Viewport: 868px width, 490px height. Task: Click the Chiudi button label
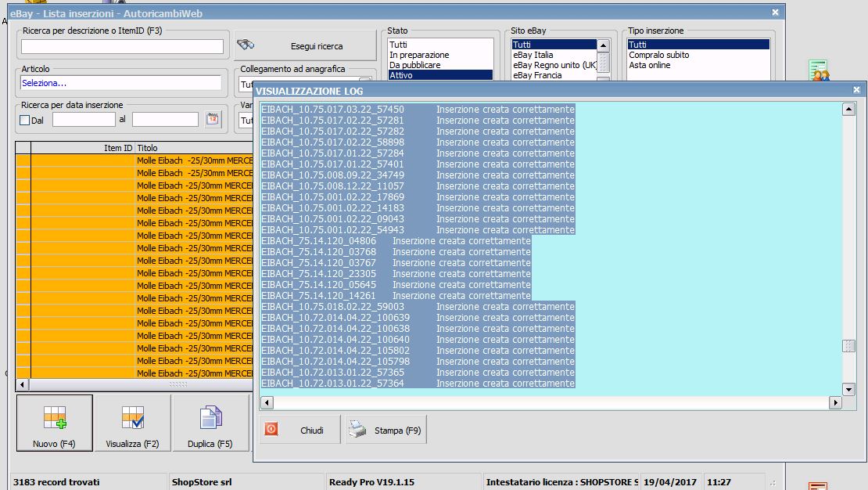click(312, 431)
